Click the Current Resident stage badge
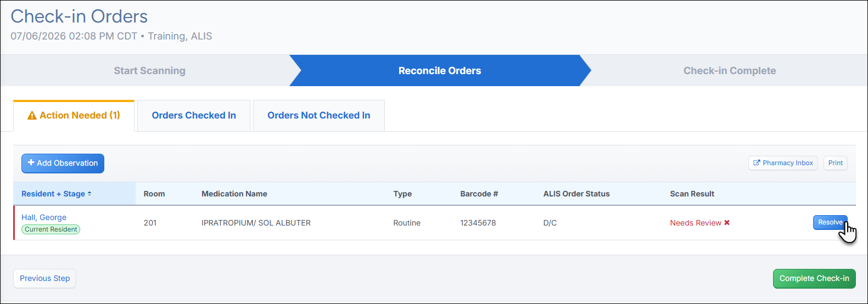Screen dimensions: 868x304 click(x=51, y=229)
